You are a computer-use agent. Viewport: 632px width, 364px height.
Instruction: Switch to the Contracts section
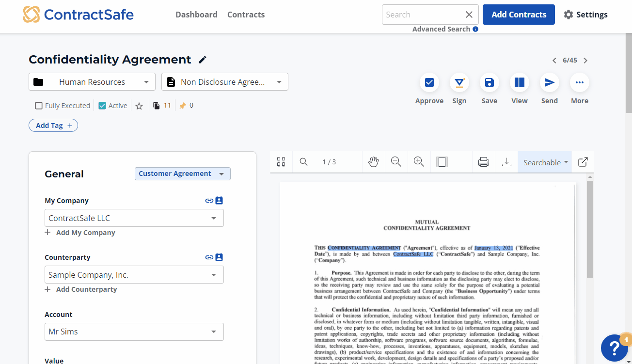point(246,15)
